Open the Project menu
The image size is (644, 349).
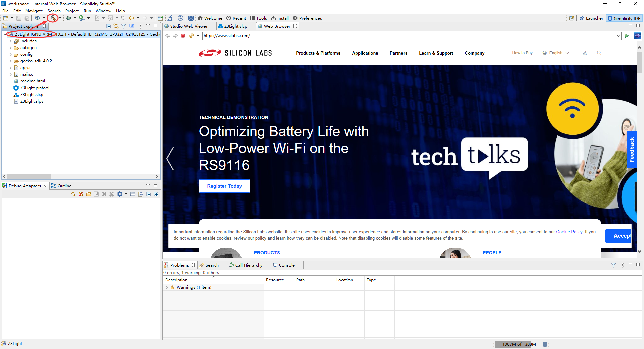coord(72,11)
